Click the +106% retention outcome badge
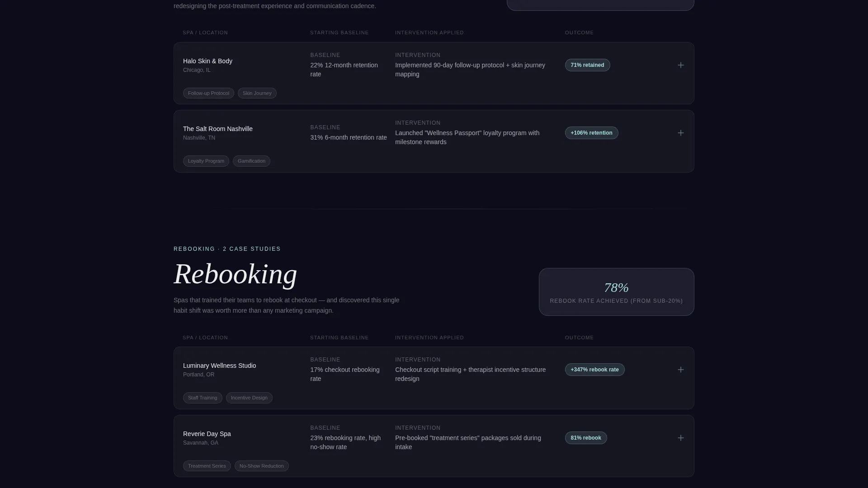The width and height of the screenshot is (868, 488). pyautogui.click(x=591, y=133)
